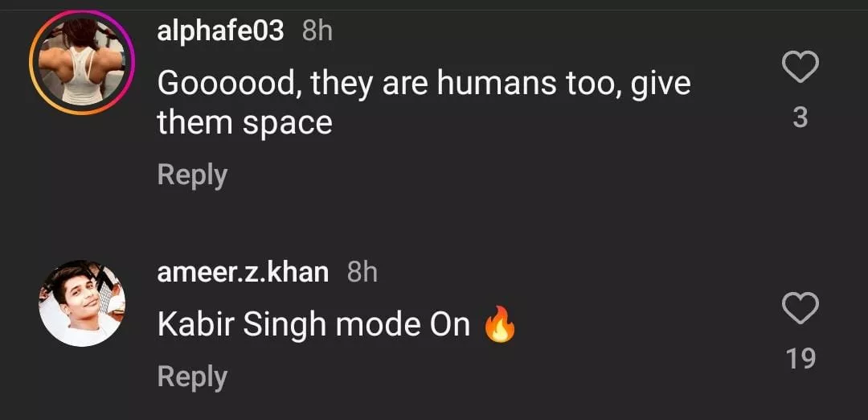Reply to ameer.z.khan's comment
Viewport: 868px width, 420px height.
tap(192, 377)
